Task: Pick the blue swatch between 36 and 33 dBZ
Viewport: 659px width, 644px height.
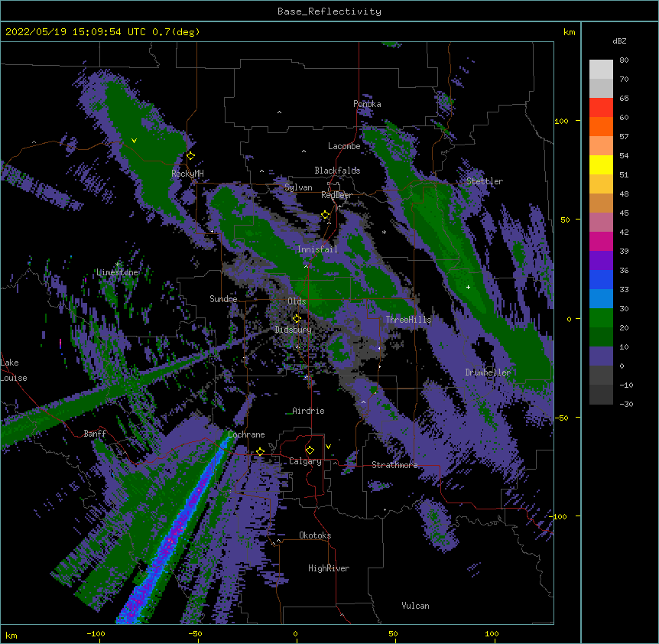Action: (601, 279)
